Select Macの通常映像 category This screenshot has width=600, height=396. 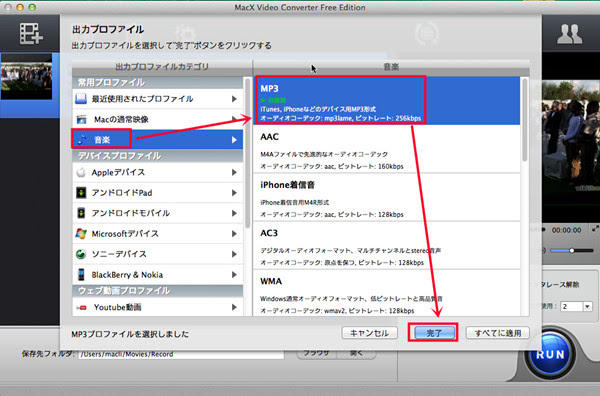[158, 119]
